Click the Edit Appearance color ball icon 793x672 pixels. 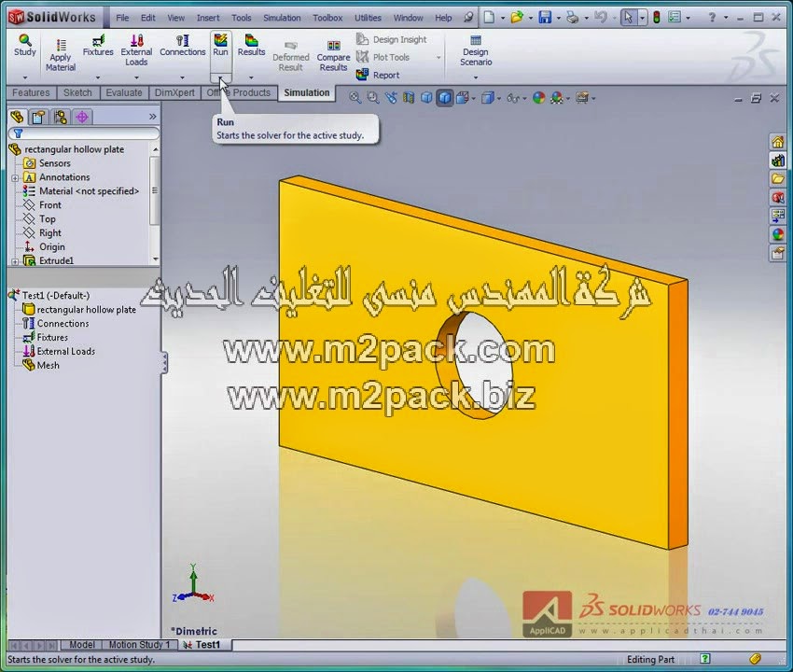[538, 98]
